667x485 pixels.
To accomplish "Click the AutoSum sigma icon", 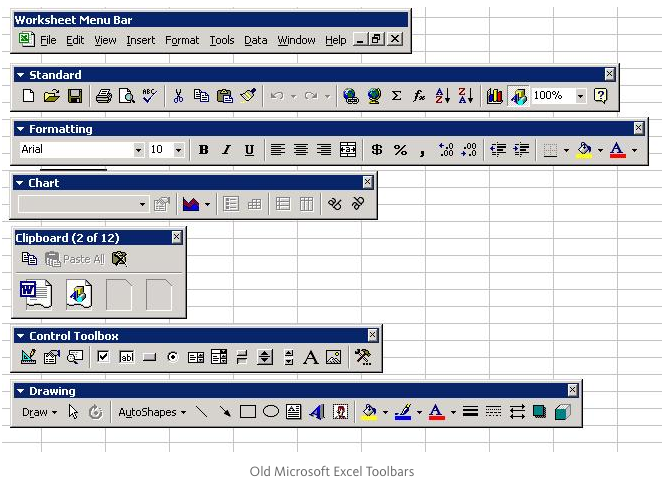I will point(396,96).
